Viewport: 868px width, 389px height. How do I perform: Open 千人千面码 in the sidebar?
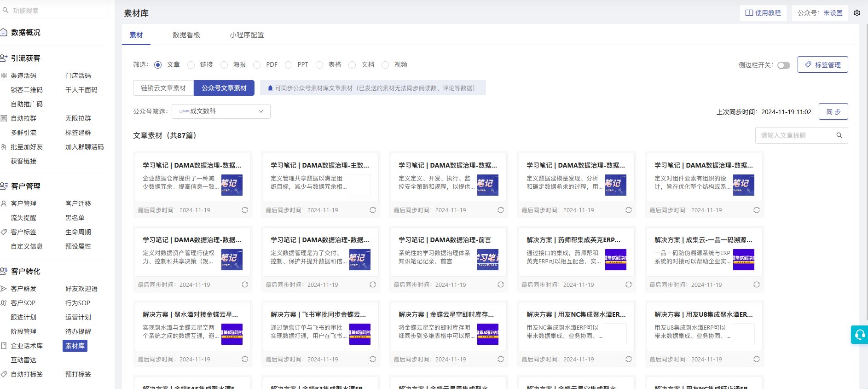tap(81, 90)
